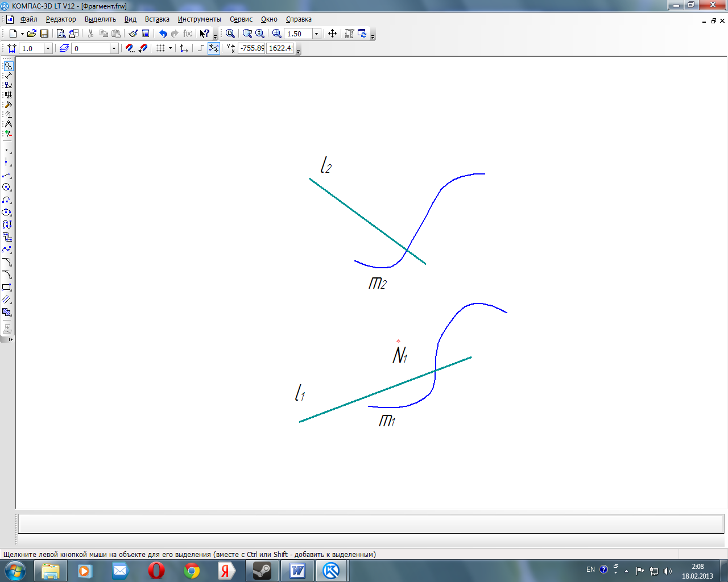Select the Line segment tool
Viewport: 728px width, 582px height.
7,175
